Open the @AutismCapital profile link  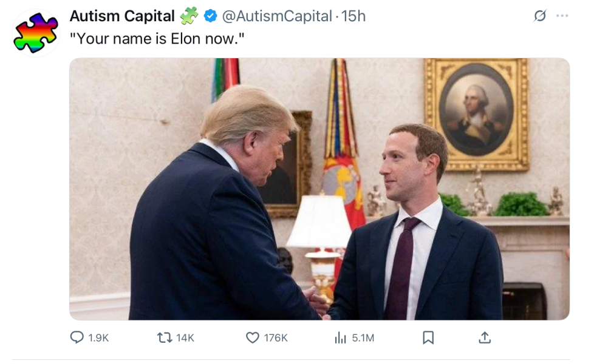click(x=273, y=16)
